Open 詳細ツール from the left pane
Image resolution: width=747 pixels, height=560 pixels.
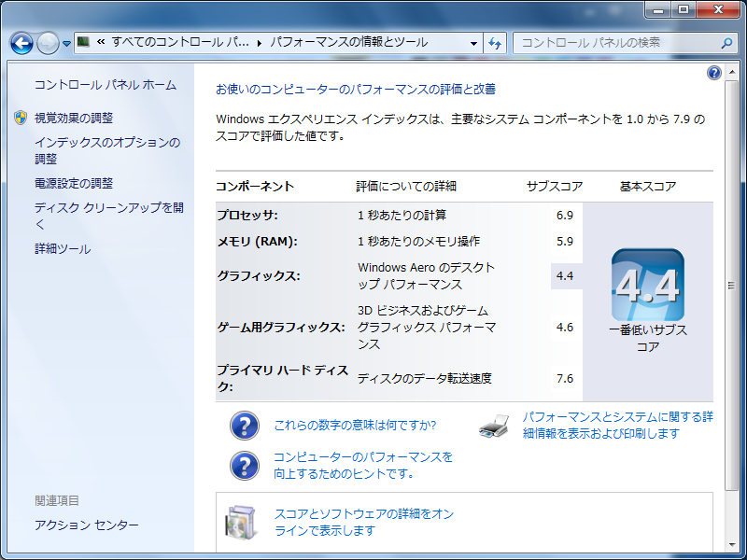click(63, 249)
